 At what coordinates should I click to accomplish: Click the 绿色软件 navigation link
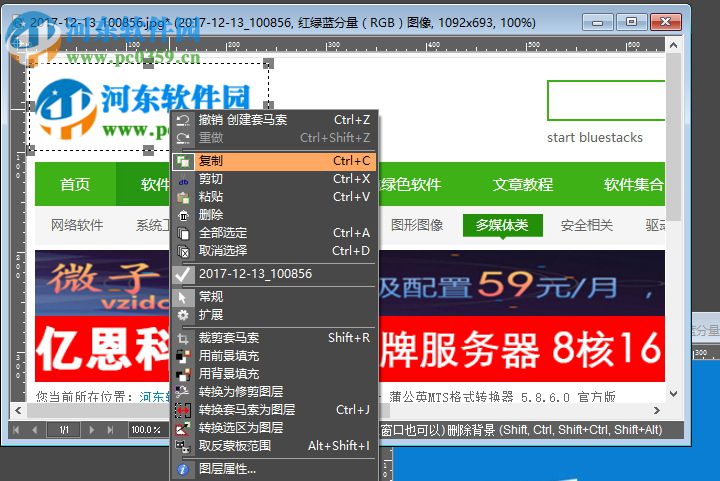tap(411, 185)
